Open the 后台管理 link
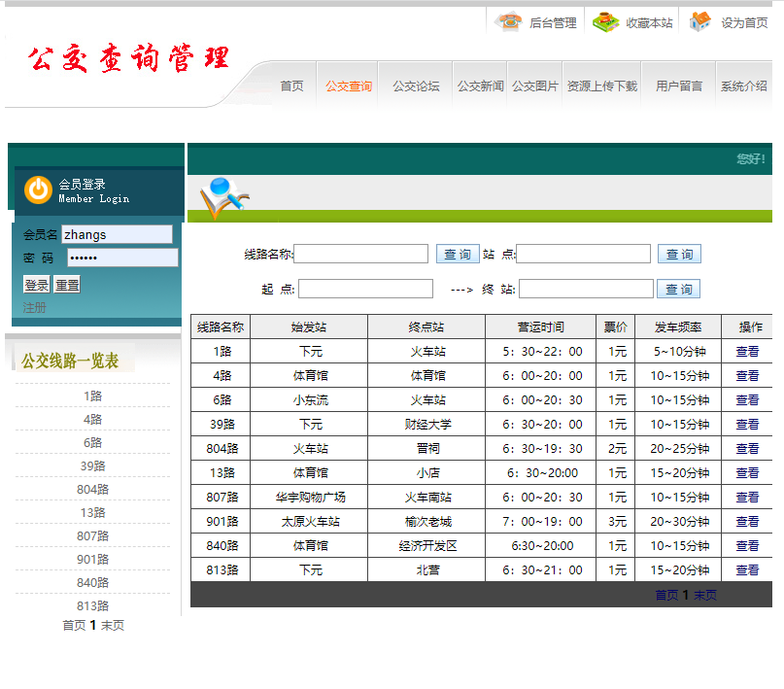Image resolution: width=784 pixels, height=689 pixels. pos(553,23)
